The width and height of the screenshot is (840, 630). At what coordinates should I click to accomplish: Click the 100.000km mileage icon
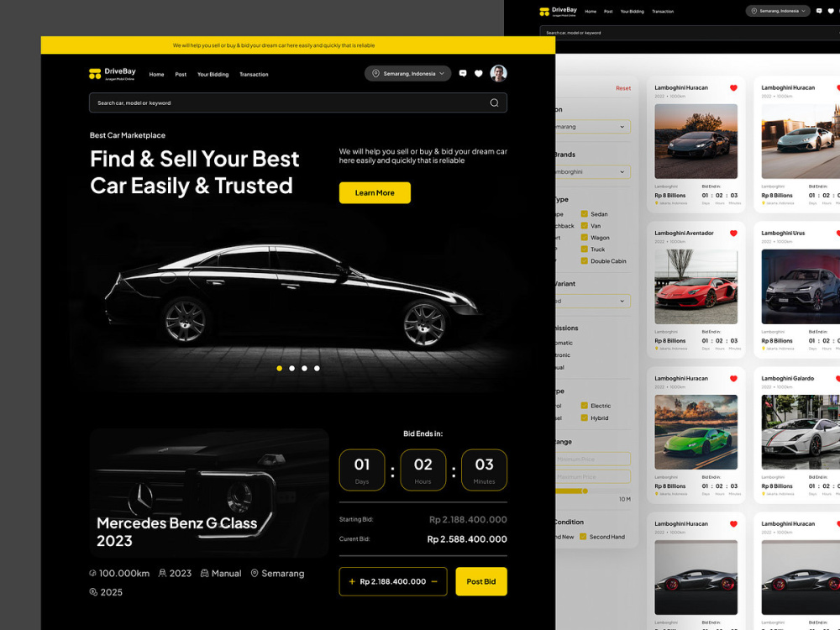(92, 573)
